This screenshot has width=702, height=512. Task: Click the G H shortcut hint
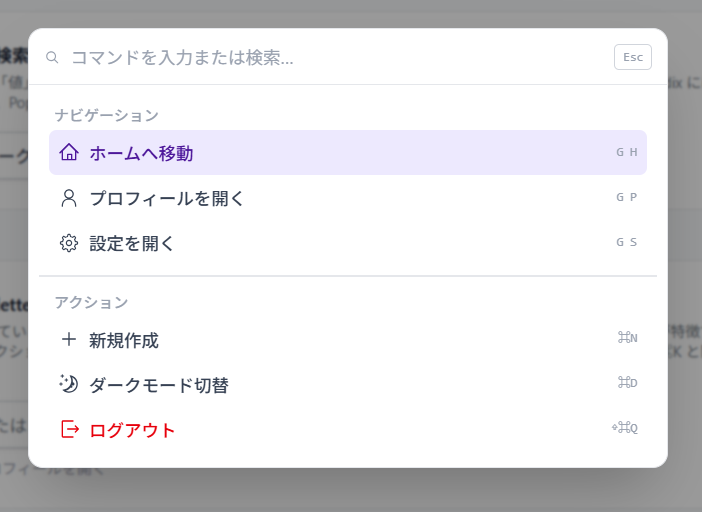[627, 152]
